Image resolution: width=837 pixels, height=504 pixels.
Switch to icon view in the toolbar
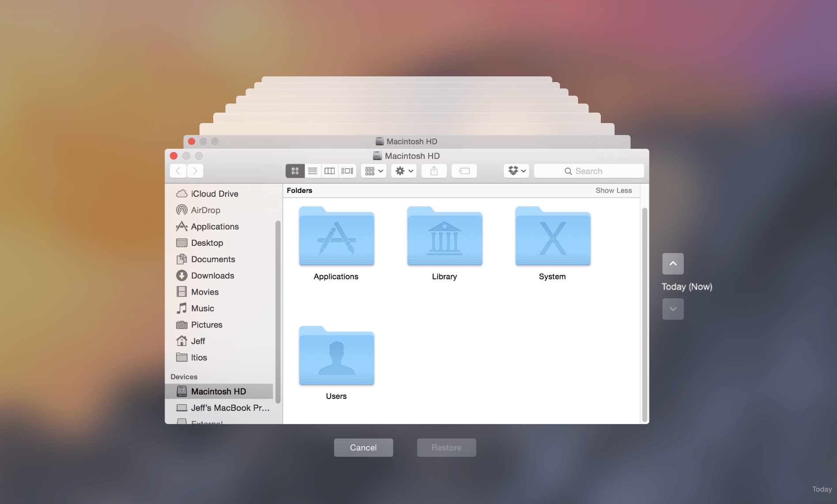pos(295,171)
